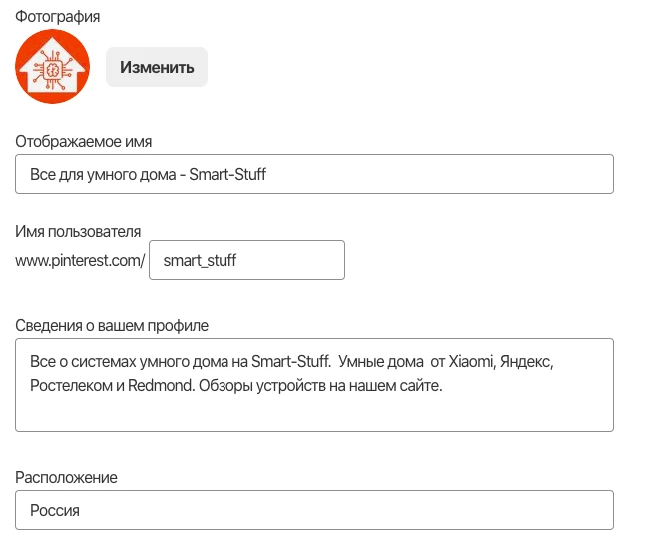
Task: Click the Фотография label
Action: point(58,17)
